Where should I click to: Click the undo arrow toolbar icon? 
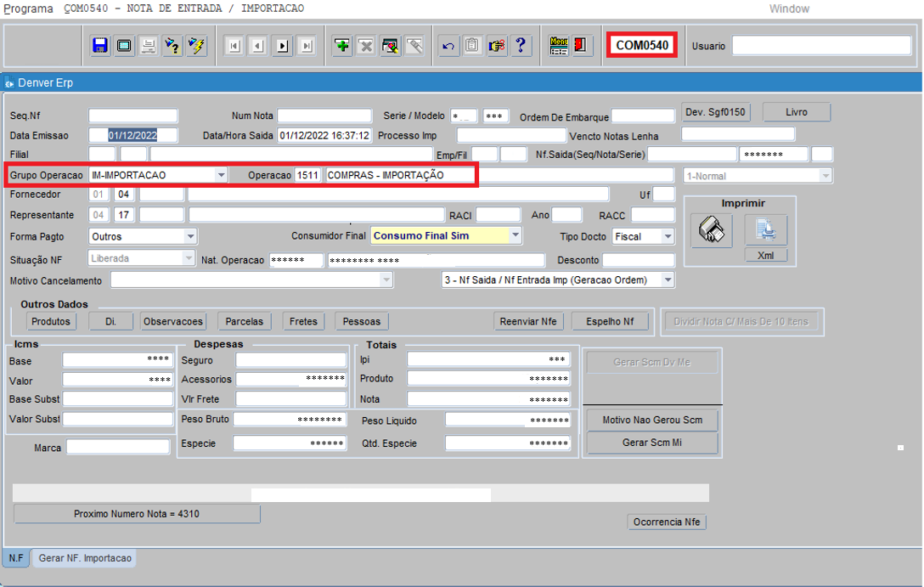pos(448,46)
